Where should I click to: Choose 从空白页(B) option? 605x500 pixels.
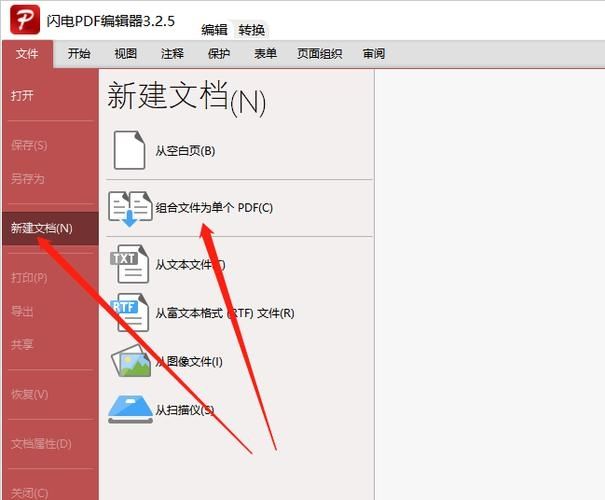tap(185, 151)
